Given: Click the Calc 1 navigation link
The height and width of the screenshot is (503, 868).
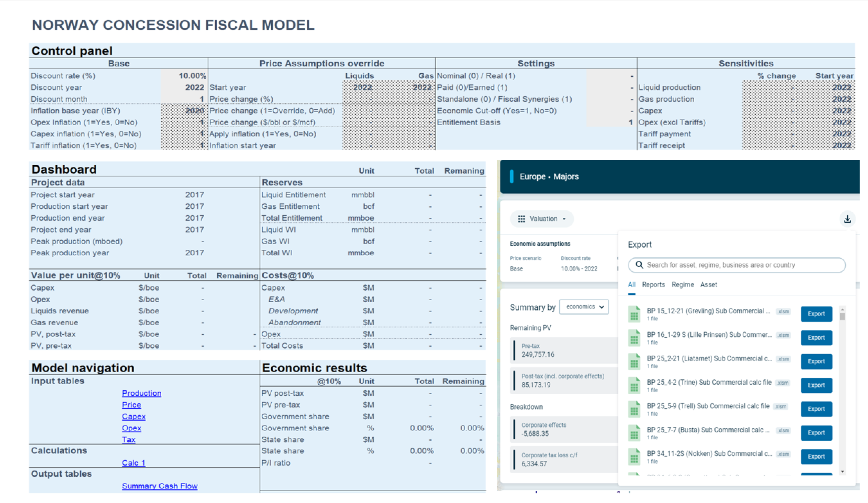Looking at the screenshot, I should (x=133, y=463).
